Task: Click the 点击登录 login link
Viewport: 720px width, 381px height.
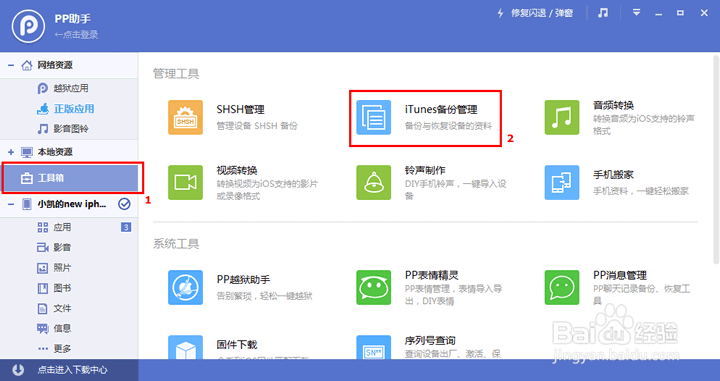Action: pos(76,34)
